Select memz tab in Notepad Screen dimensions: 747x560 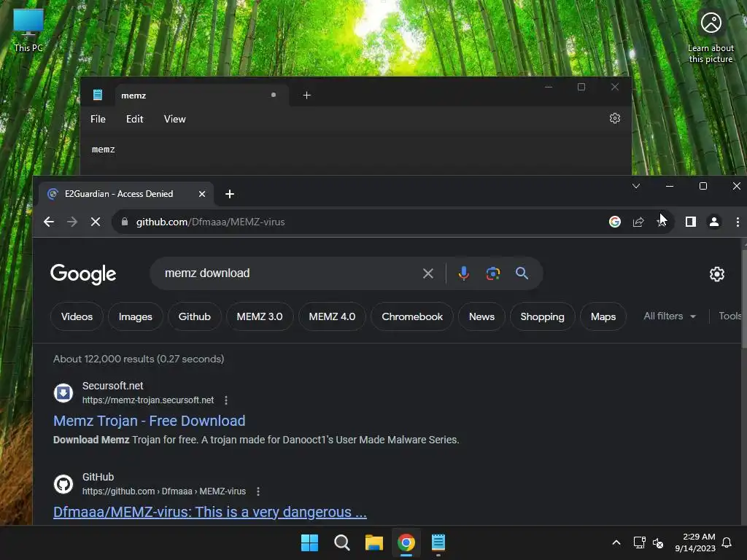[x=201, y=96]
